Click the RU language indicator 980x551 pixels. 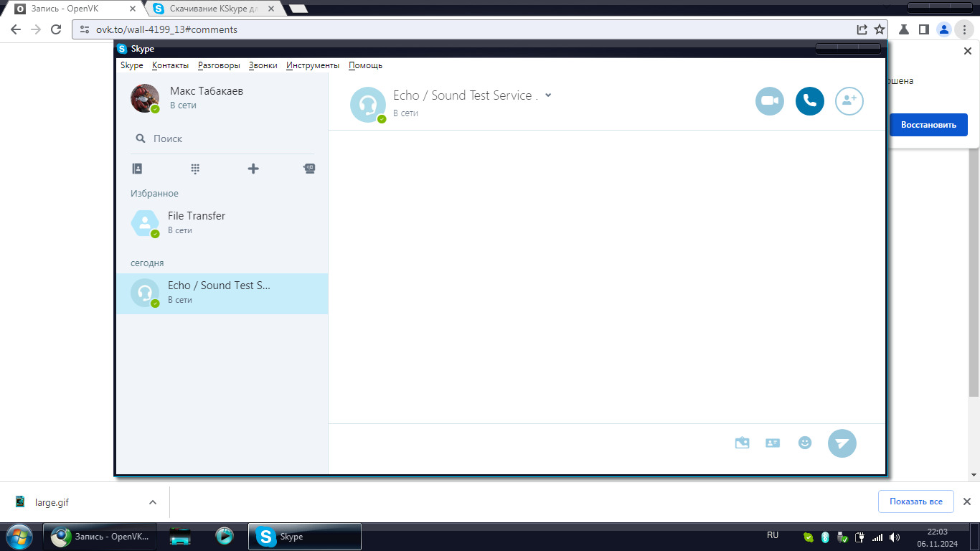click(x=773, y=535)
